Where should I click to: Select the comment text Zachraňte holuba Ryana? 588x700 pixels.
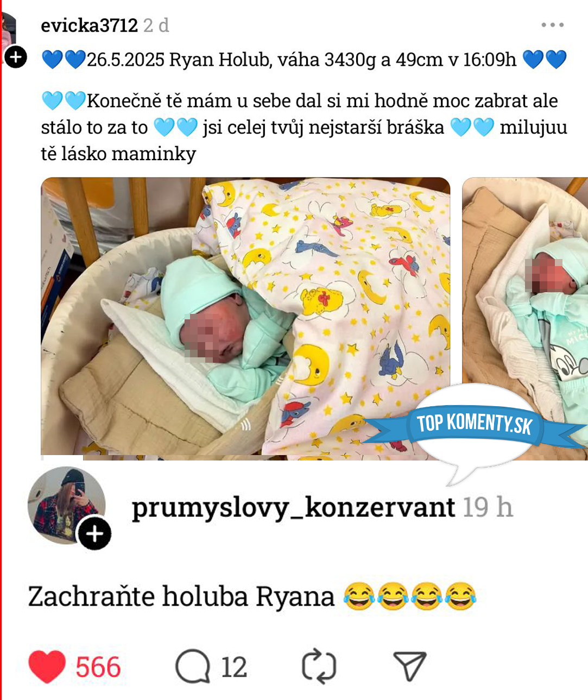[x=181, y=596]
